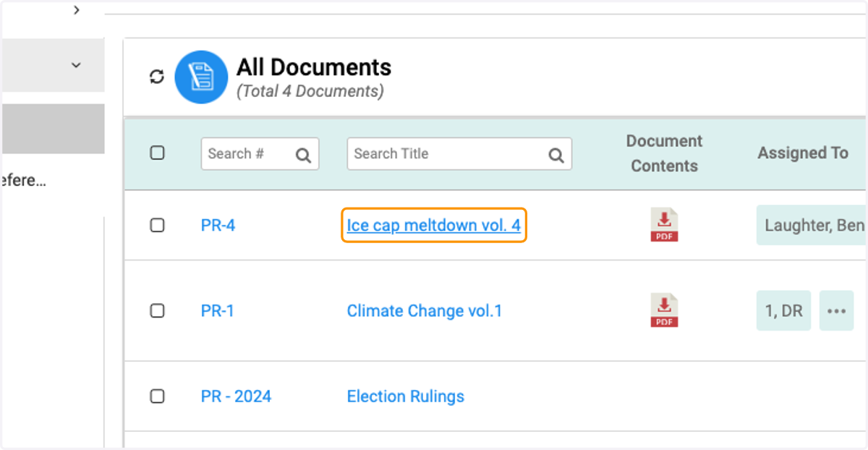Show more assignees for PR-1
Screen dimensions: 868x450
pyautogui.click(x=837, y=311)
